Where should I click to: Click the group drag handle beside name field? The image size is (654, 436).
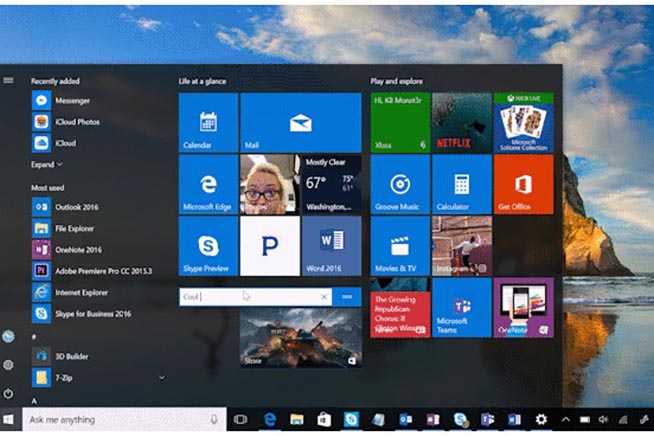tap(347, 297)
